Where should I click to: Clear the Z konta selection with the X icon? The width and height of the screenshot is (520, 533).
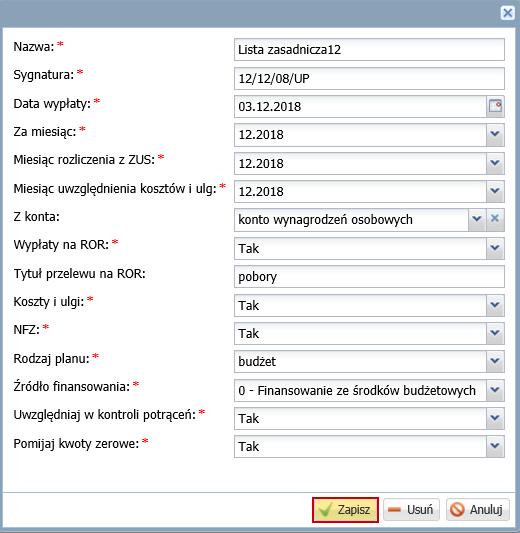[495, 220]
